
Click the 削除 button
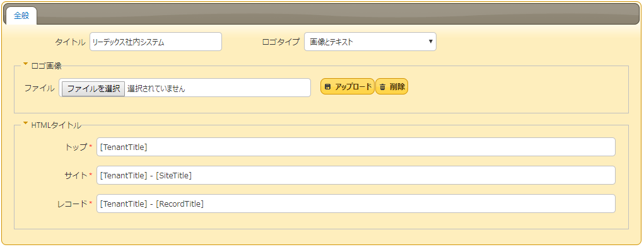tap(392, 86)
